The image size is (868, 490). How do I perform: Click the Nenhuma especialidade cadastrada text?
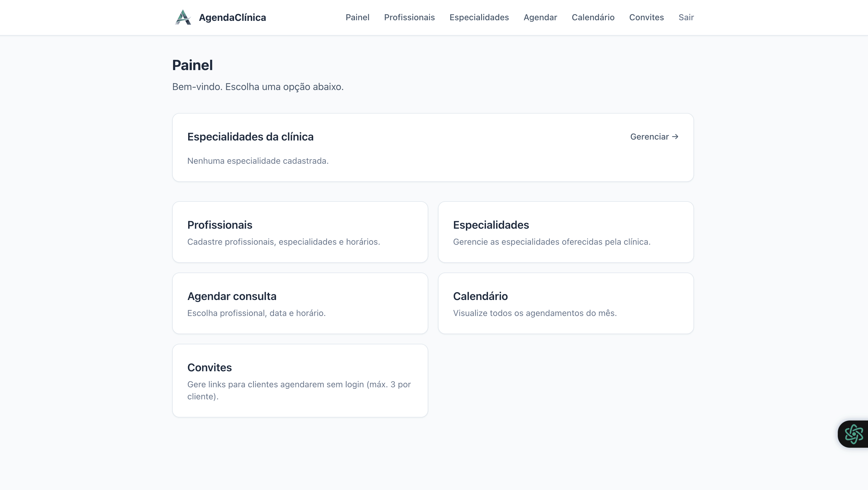258,161
